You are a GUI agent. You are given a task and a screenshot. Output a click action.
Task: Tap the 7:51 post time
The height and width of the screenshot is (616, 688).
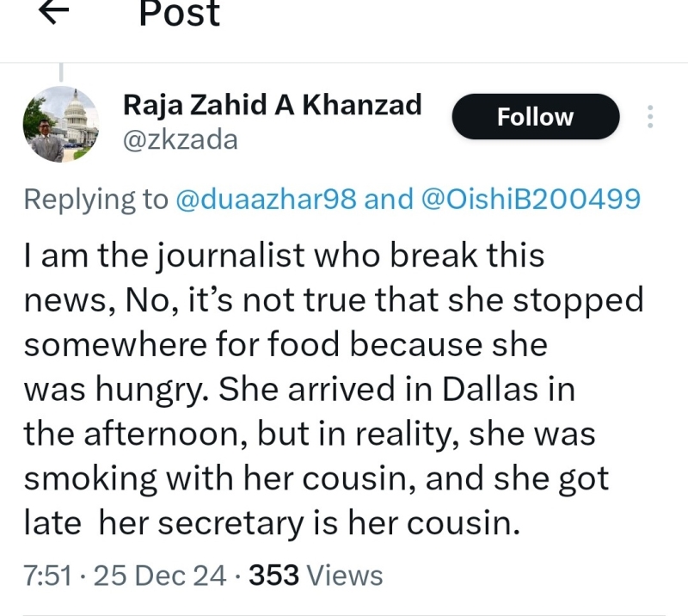click(47, 576)
